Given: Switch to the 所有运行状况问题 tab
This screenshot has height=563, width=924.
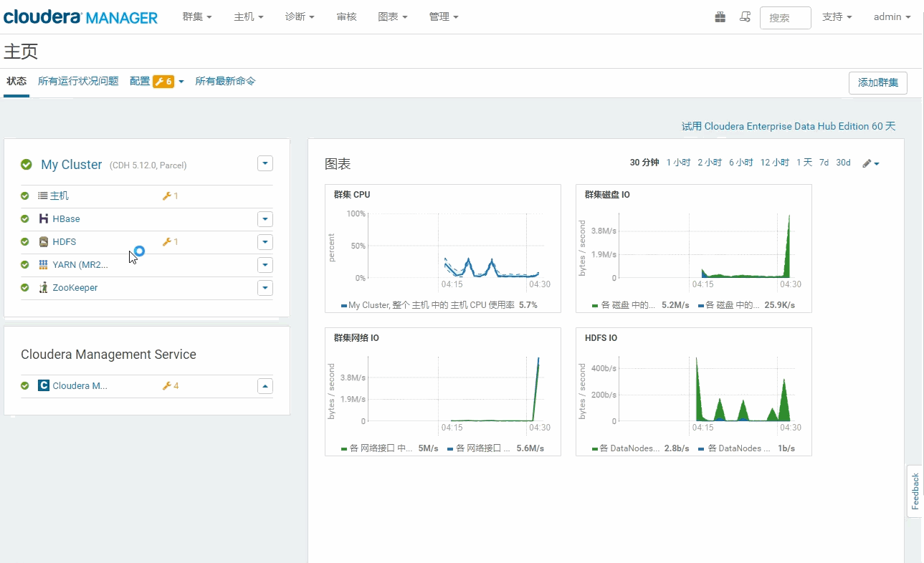Looking at the screenshot, I should (x=78, y=82).
